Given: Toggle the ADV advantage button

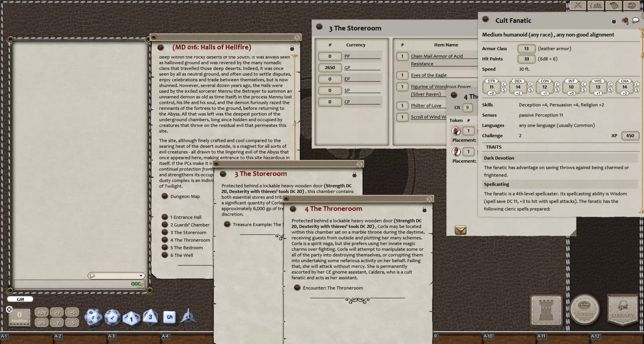Looking at the screenshot, I should (42, 313).
